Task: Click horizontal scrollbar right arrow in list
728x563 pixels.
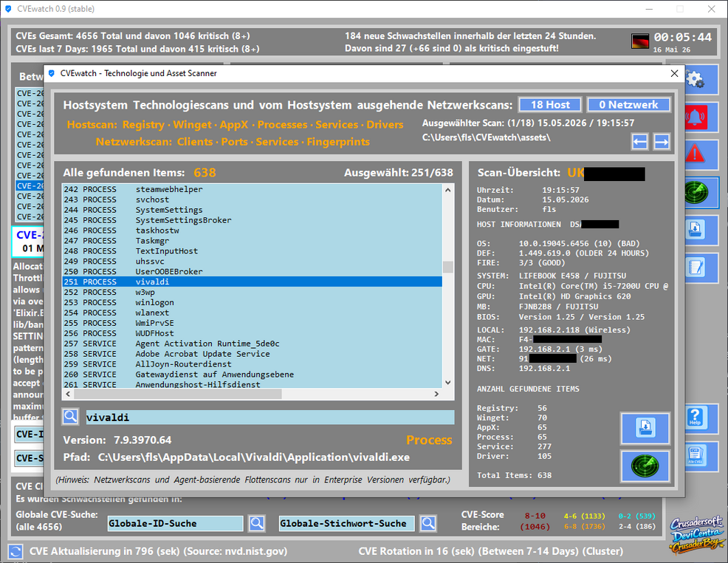Action: coord(436,394)
